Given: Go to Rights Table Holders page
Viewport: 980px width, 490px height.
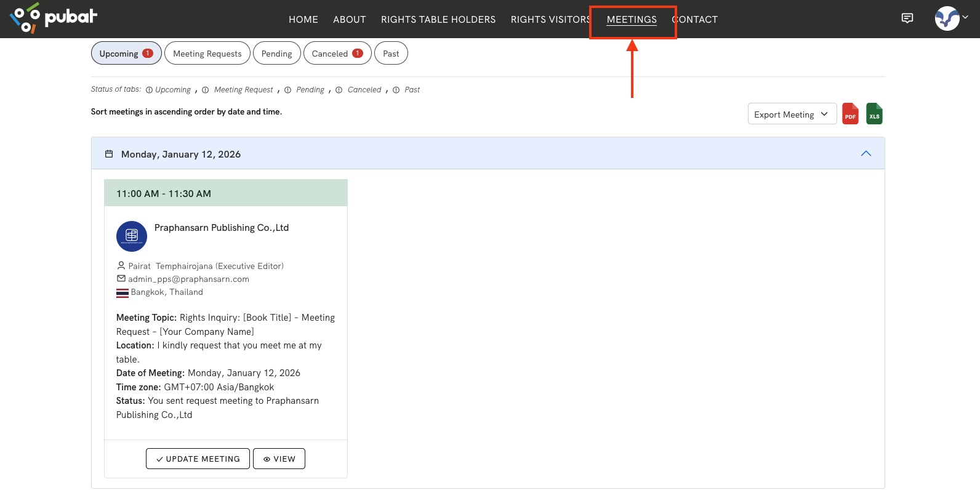Looking at the screenshot, I should tap(438, 20).
